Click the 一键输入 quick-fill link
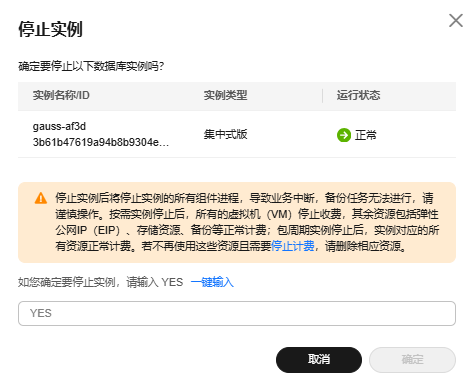The width and height of the screenshot is (475, 390). tap(212, 282)
